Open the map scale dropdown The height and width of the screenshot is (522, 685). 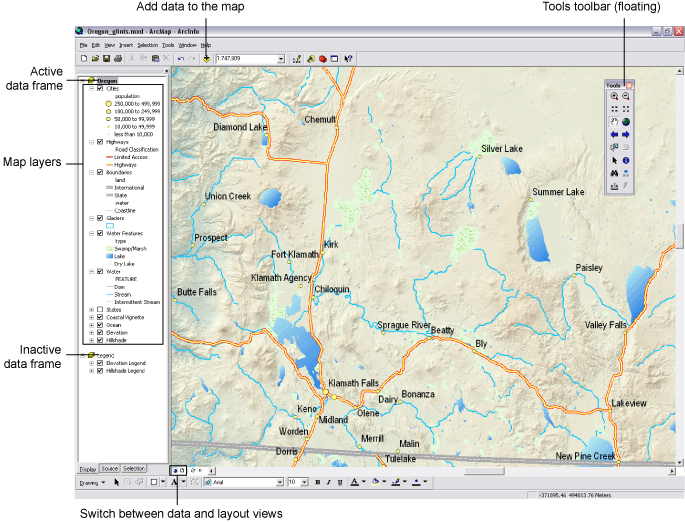(x=279, y=59)
